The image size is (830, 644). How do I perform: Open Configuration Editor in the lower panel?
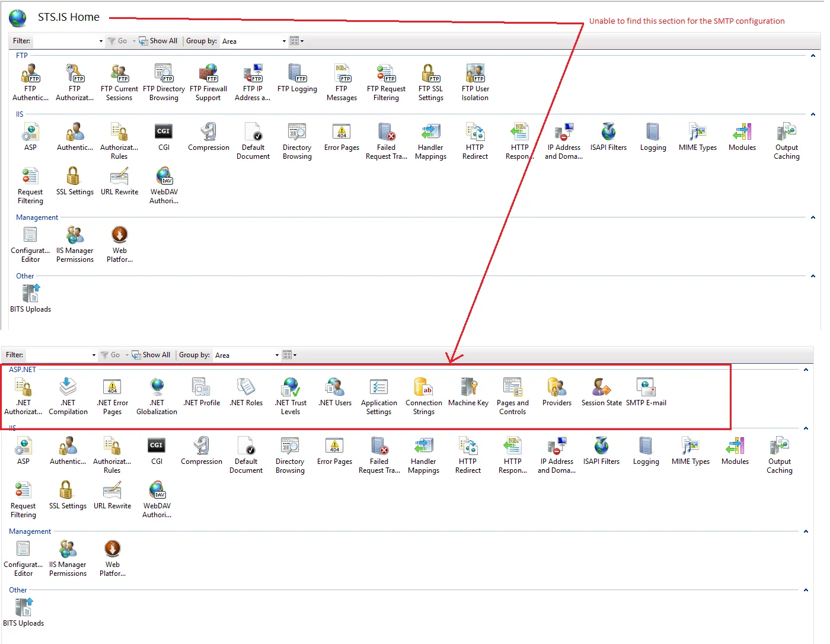click(23, 549)
